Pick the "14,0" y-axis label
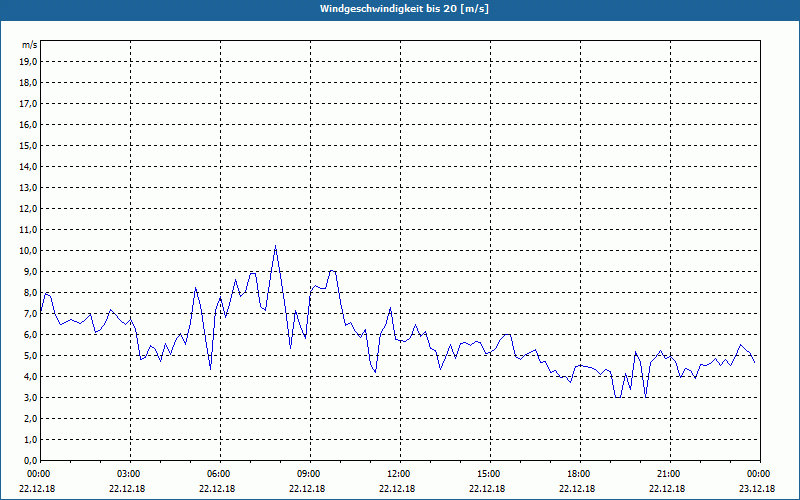Screen dimensions: 800x500 (28, 167)
